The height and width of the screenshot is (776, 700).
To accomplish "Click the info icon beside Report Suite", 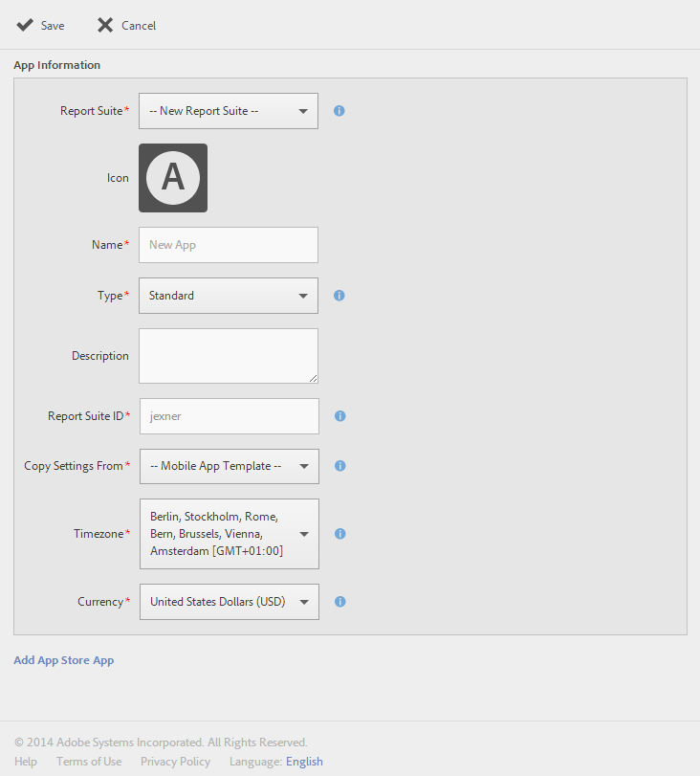I will point(339,111).
